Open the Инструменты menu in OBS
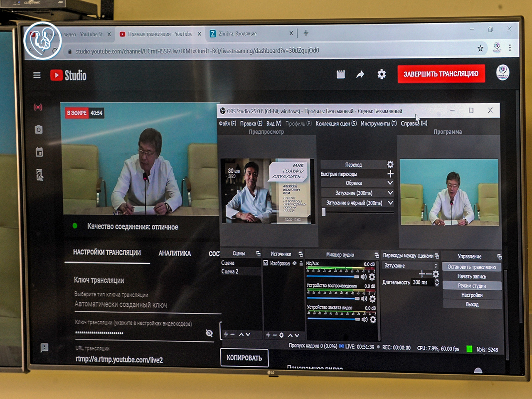The width and height of the screenshot is (532, 399). coord(378,123)
